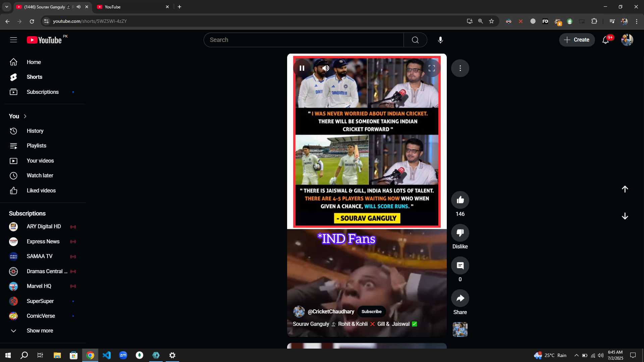Like the Short with thumbs up
The height and width of the screenshot is (362, 644).
pyautogui.click(x=460, y=200)
